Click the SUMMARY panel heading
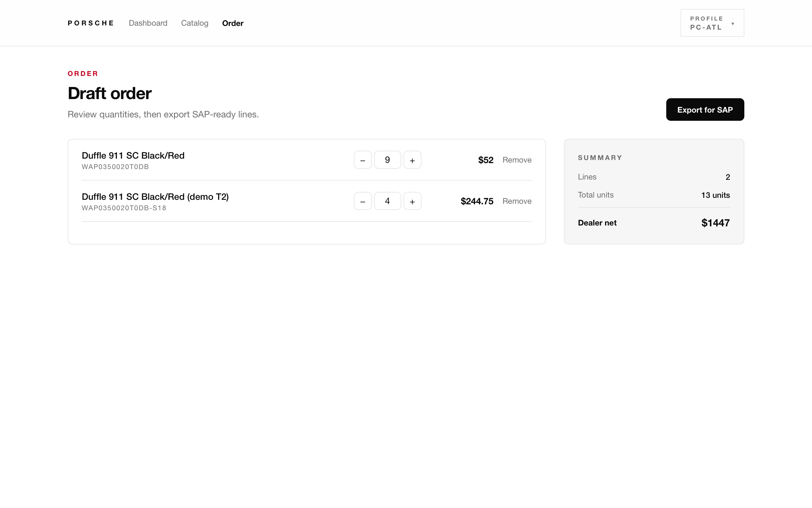Screen dimensions: 812x508 pos(600,157)
